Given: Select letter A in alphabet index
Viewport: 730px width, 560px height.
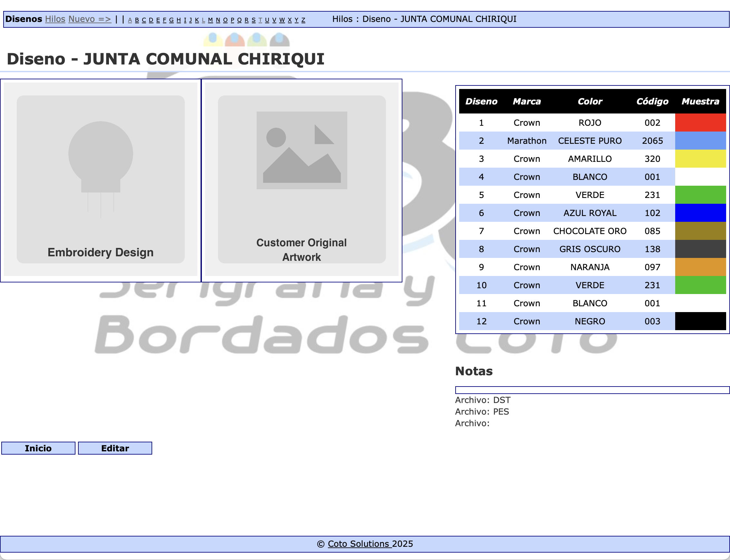Looking at the screenshot, I should point(130,20).
